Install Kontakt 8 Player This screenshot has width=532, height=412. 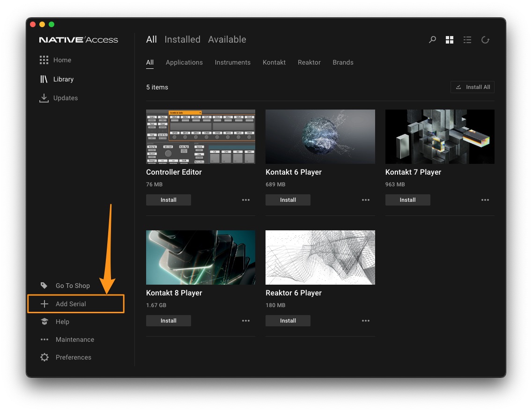pyautogui.click(x=169, y=321)
